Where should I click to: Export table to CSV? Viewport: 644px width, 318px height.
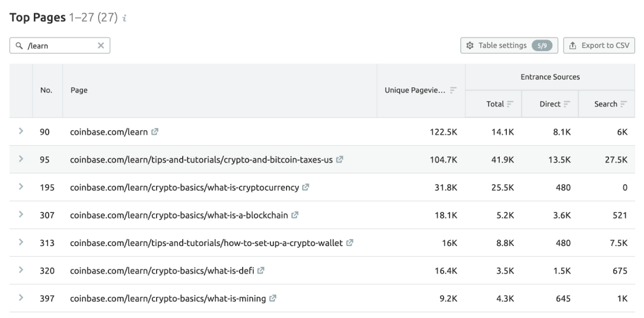[599, 45]
